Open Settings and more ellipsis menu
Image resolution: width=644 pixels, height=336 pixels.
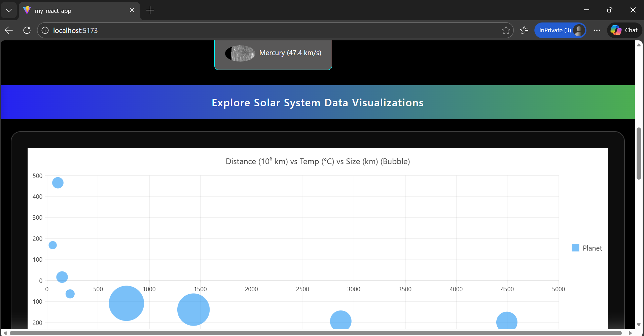[x=597, y=30]
